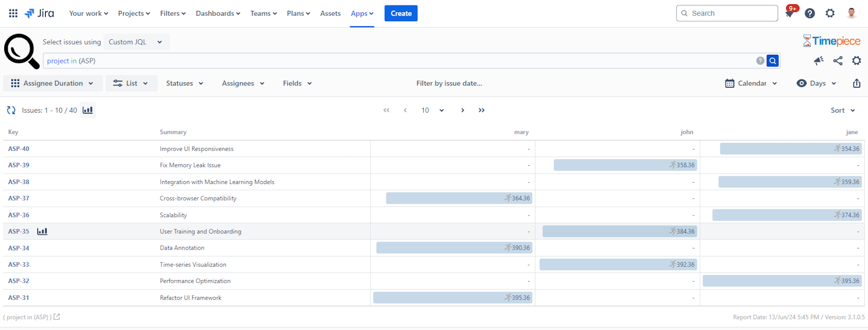
Task: Open chart view next to issue count
Action: tap(87, 110)
